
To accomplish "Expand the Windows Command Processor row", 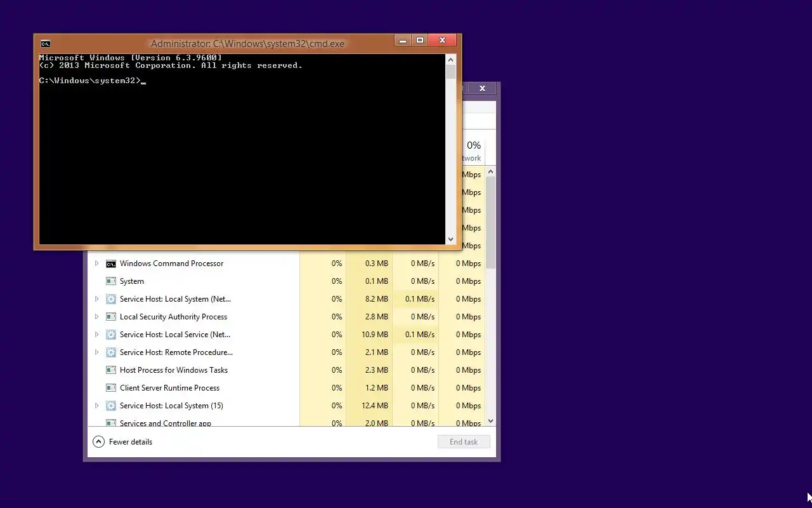I will click(96, 264).
